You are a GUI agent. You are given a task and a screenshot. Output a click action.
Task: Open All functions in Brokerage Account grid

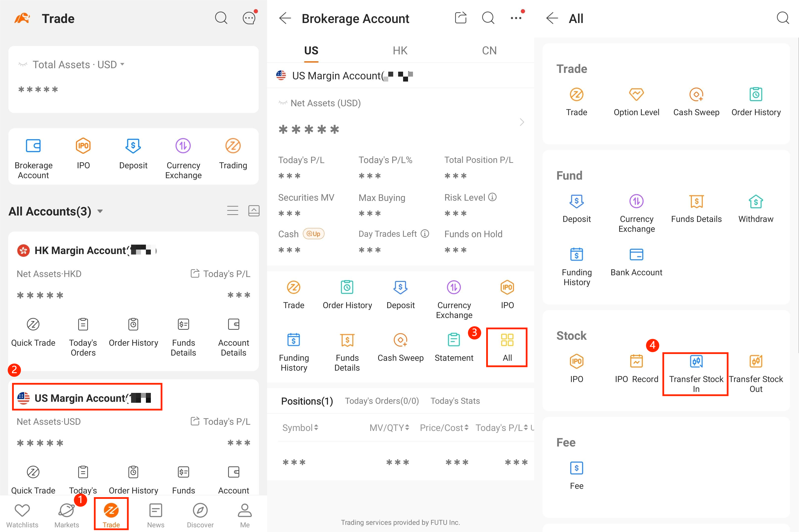507,347
